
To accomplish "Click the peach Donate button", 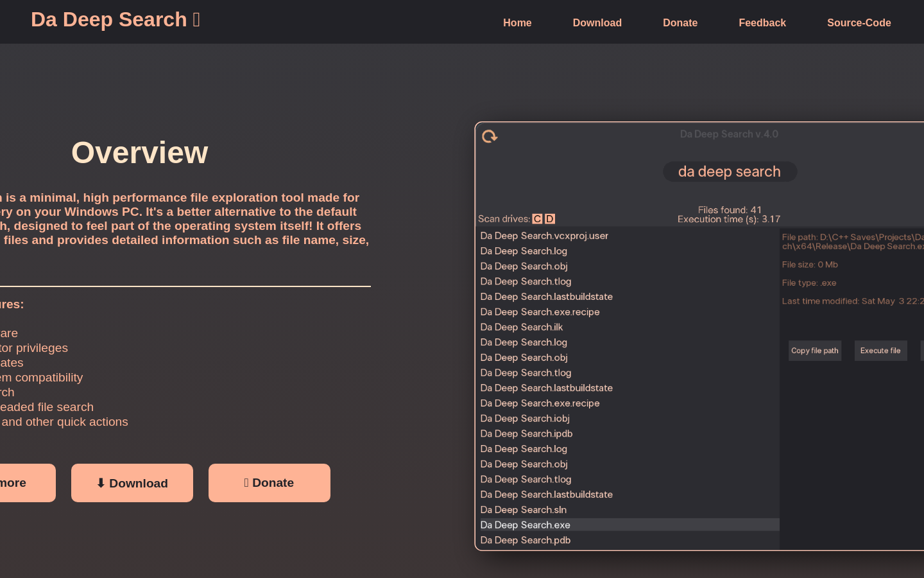I will (269, 483).
